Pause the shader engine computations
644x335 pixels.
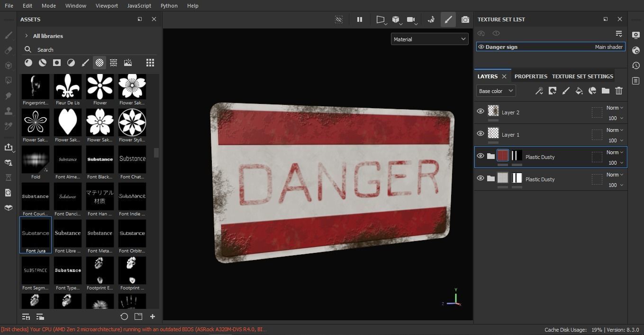tap(360, 19)
